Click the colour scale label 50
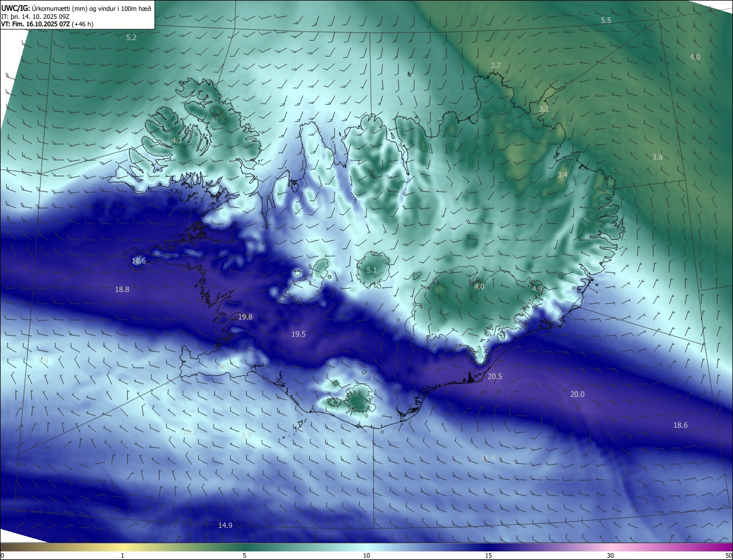This screenshot has height=560, width=733. pyautogui.click(x=728, y=555)
